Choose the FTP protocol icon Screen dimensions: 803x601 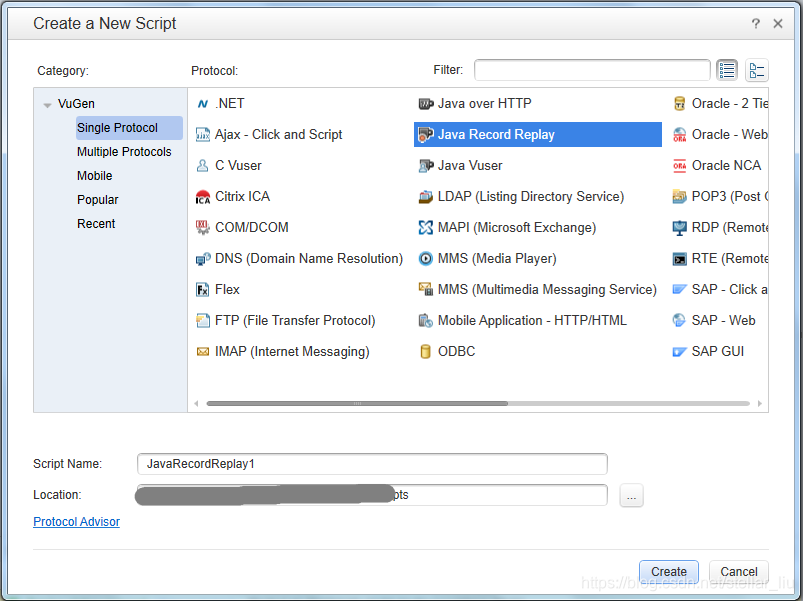203,320
